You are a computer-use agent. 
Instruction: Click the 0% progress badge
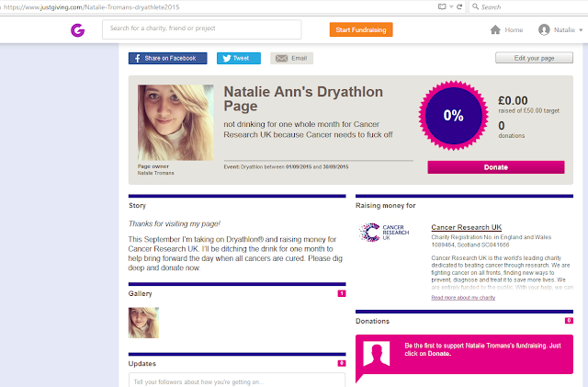click(x=454, y=115)
